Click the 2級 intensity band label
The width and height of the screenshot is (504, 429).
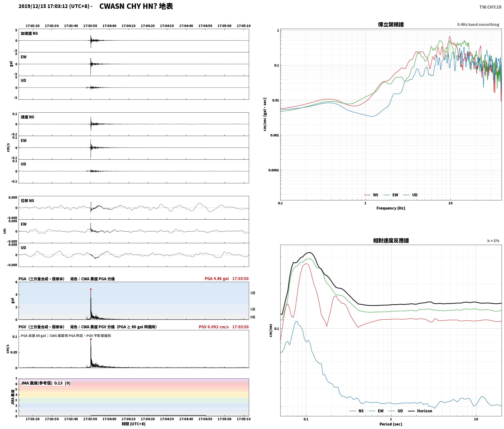pos(253,293)
